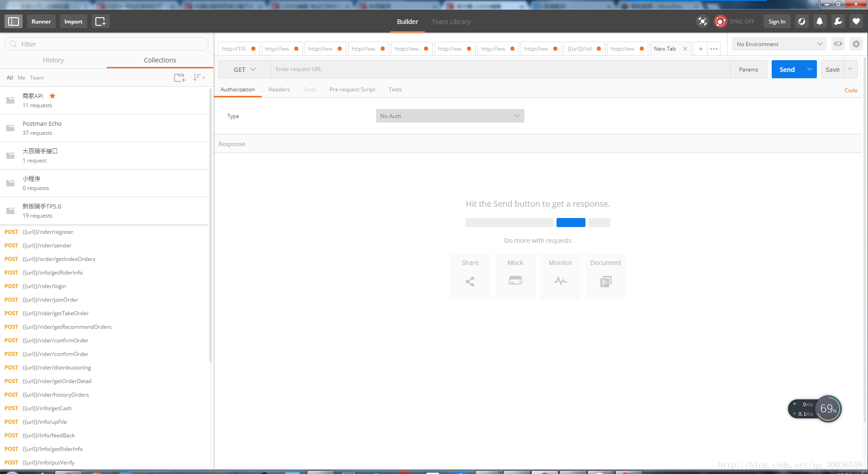This screenshot has width=868, height=474.
Task: Open POST {{url}}/rider/historyOrders request
Action: pos(104,394)
